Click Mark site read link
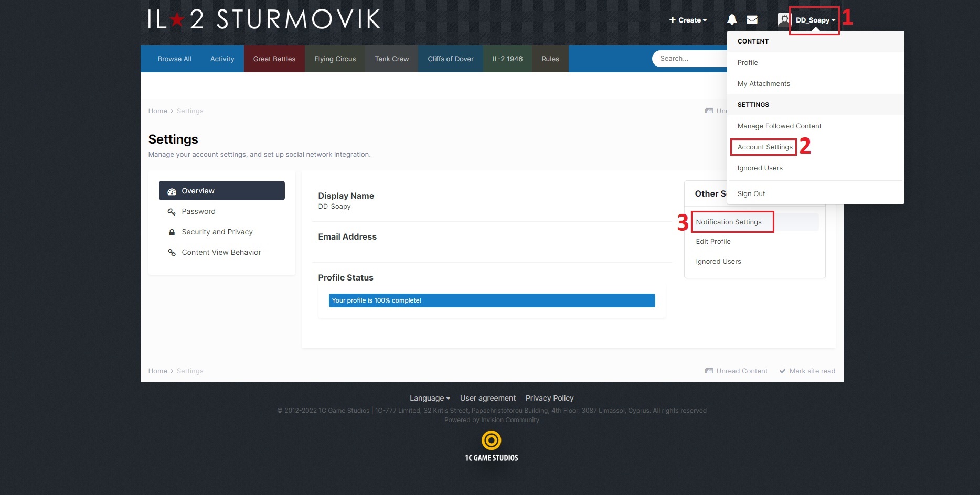 pos(812,371)
